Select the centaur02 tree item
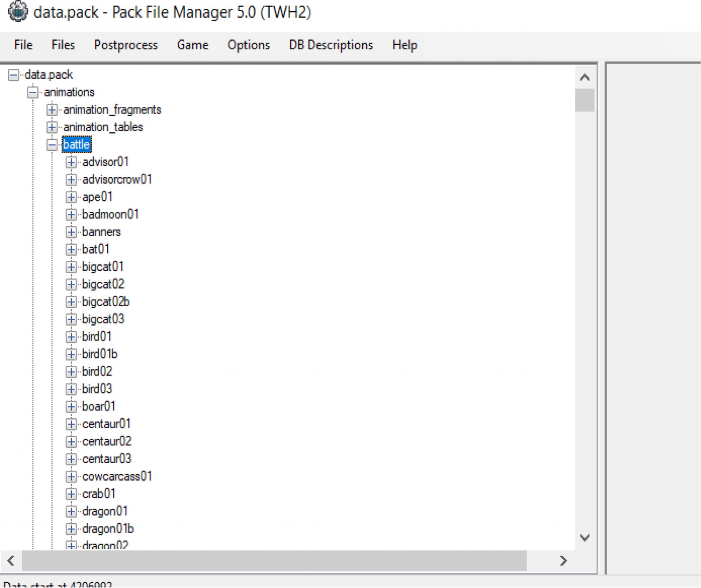The image size is (701, 588). pyautogui.click(x=107, y=442)
